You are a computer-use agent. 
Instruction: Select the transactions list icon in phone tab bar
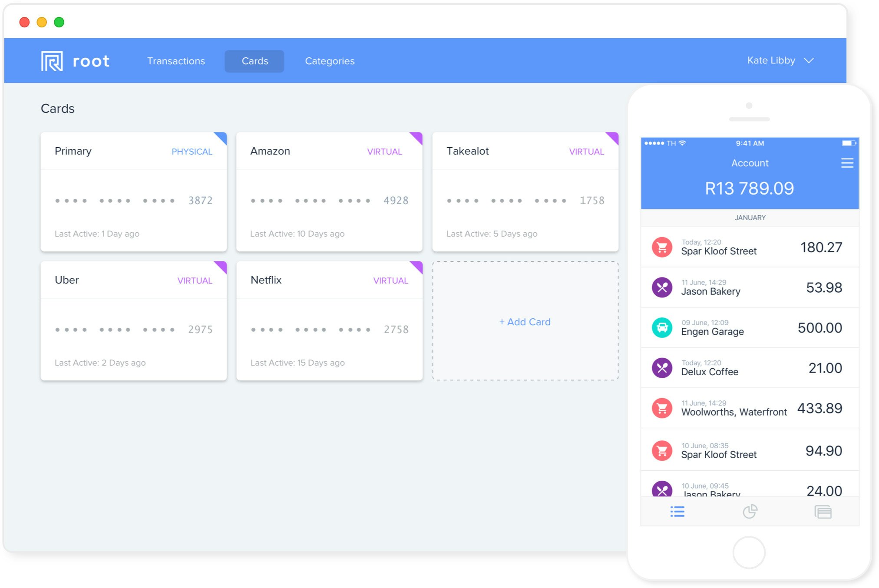[677, 512]
